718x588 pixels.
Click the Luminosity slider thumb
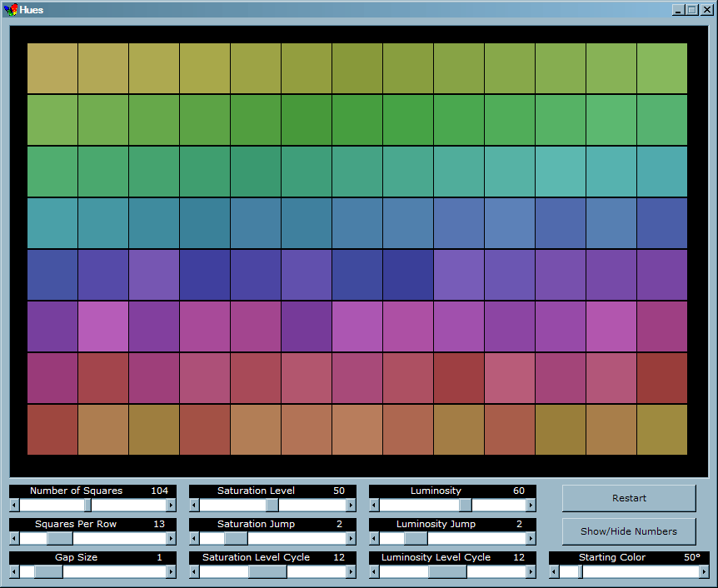point(465,505)
